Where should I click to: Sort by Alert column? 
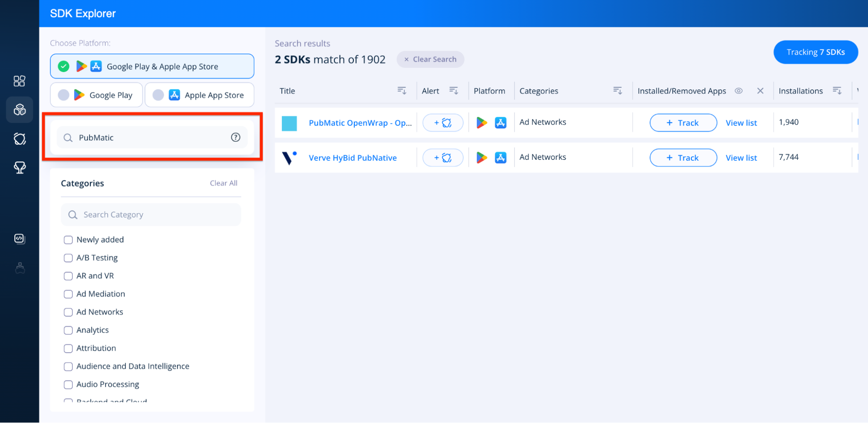click(454, 90)
